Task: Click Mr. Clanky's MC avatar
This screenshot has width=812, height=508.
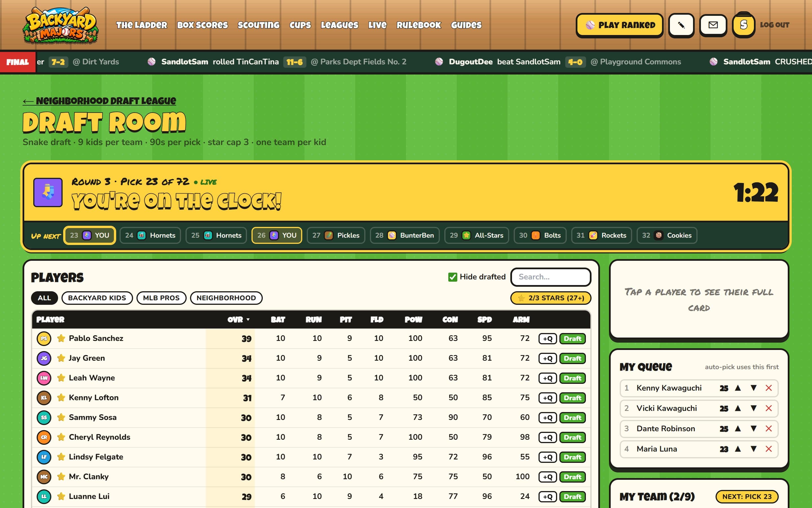Action: tap(44, 477)
